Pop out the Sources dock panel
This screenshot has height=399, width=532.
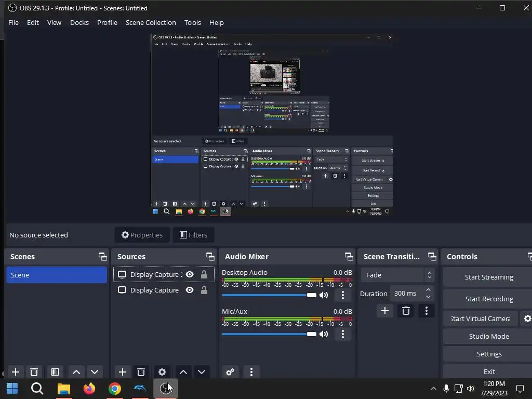pyautogui.click(x=210, y=257)
